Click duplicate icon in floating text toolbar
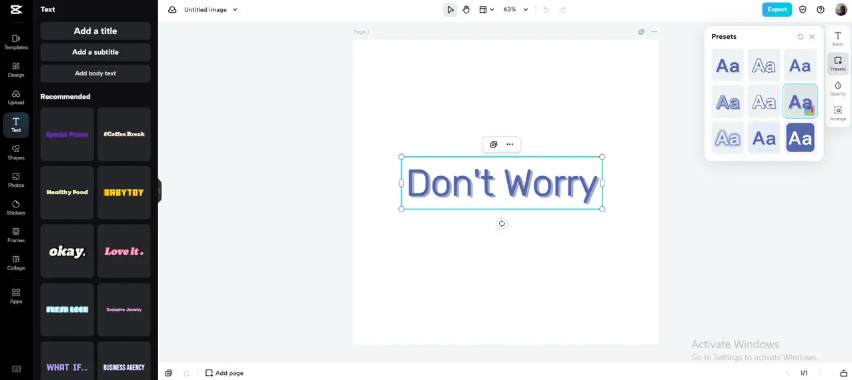Viewport: 852px width, 380px height. tap(493, 145)
